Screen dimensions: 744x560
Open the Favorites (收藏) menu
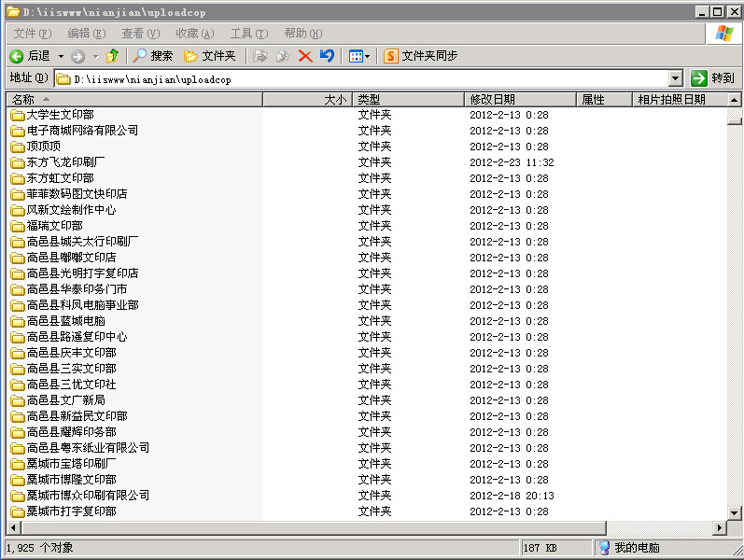click(194, 34)
